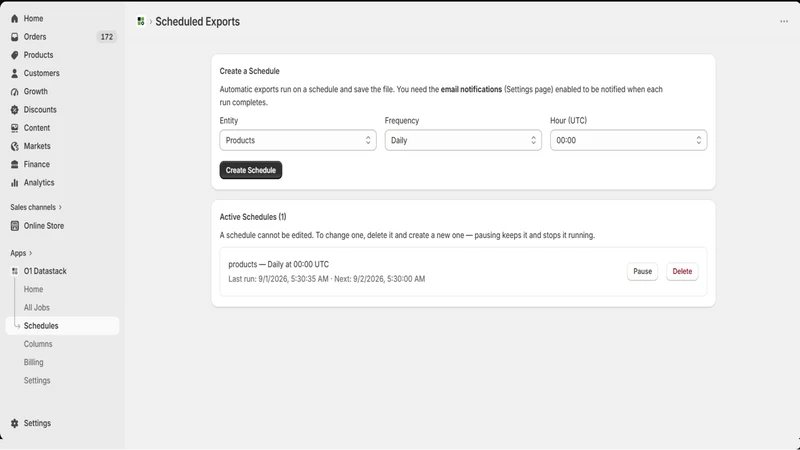Screen dimensions: 800x450
Task: Open the app Settings sub-item under Billing
Action: click(37, 381)
